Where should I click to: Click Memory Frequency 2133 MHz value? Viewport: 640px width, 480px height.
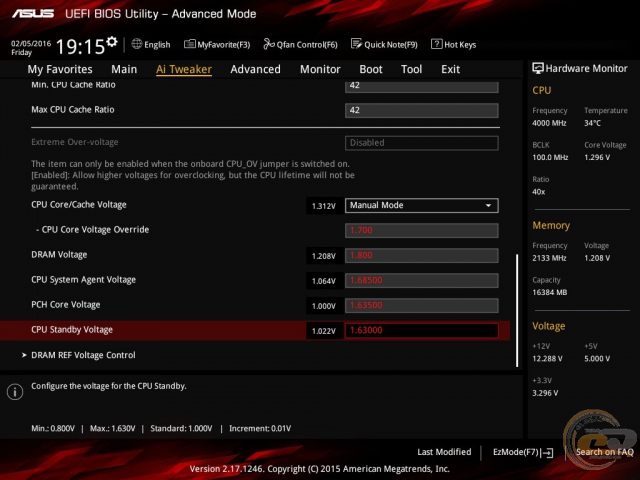549,258
